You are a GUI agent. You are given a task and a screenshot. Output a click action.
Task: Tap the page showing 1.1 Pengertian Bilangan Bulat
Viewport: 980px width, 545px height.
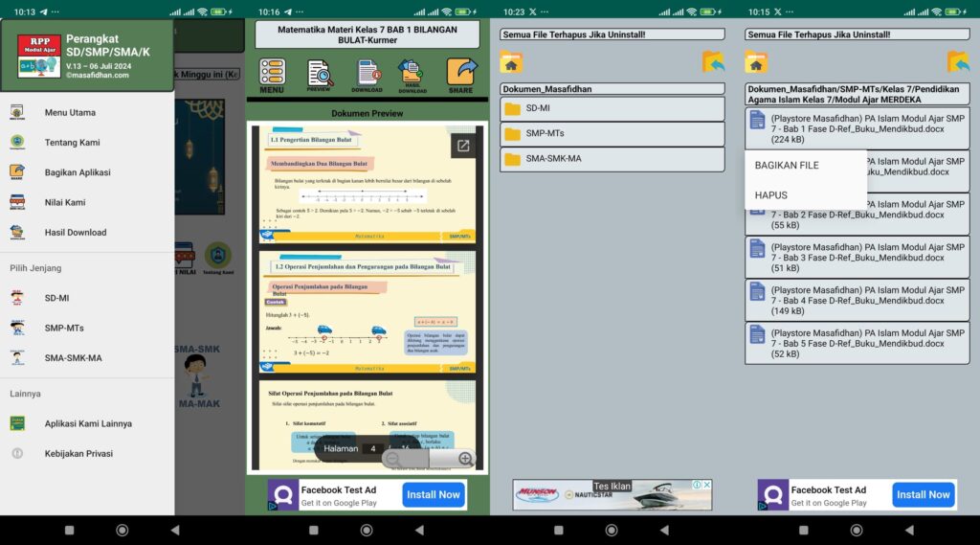(367, 184)
